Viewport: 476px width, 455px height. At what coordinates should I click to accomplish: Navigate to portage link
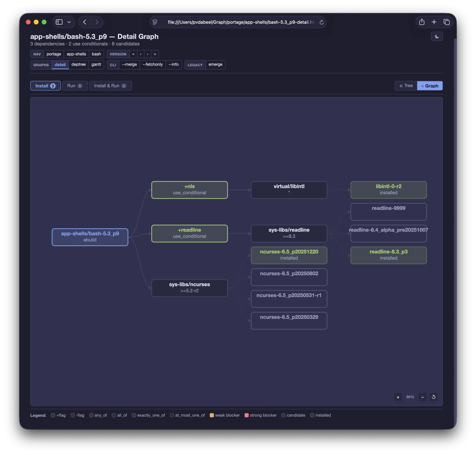54,54
